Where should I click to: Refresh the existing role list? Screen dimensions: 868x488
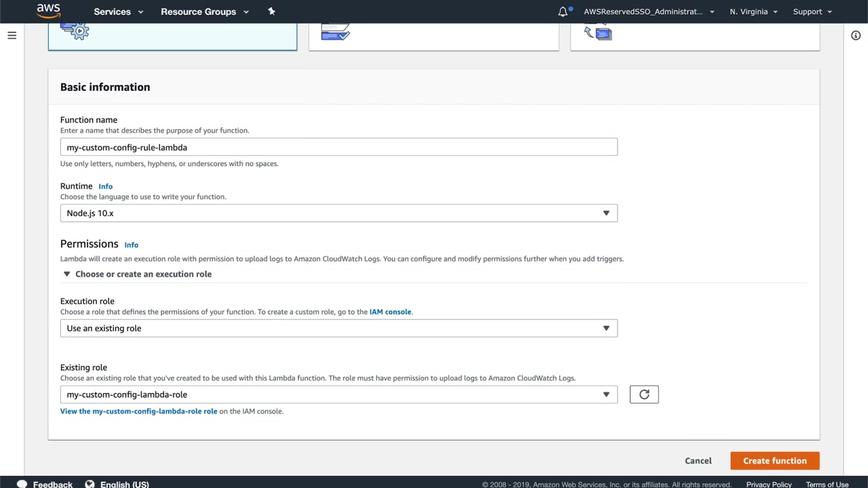pos(644,394)
